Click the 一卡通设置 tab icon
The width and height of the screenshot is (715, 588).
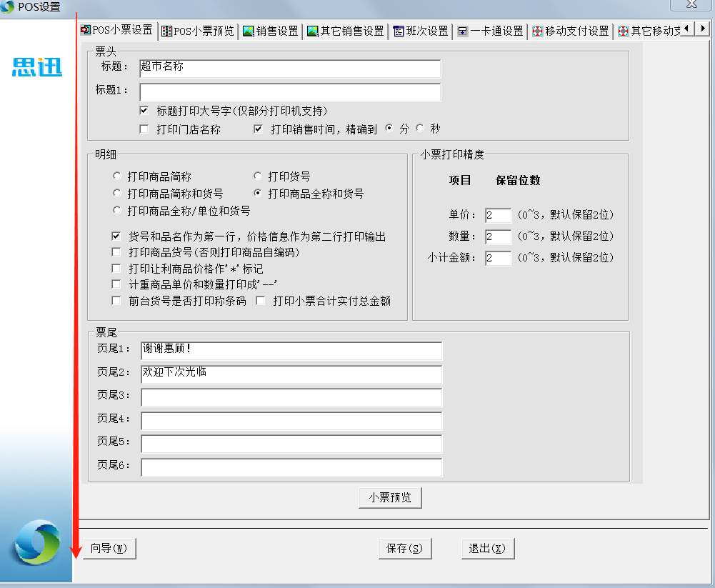click(463, 31)
